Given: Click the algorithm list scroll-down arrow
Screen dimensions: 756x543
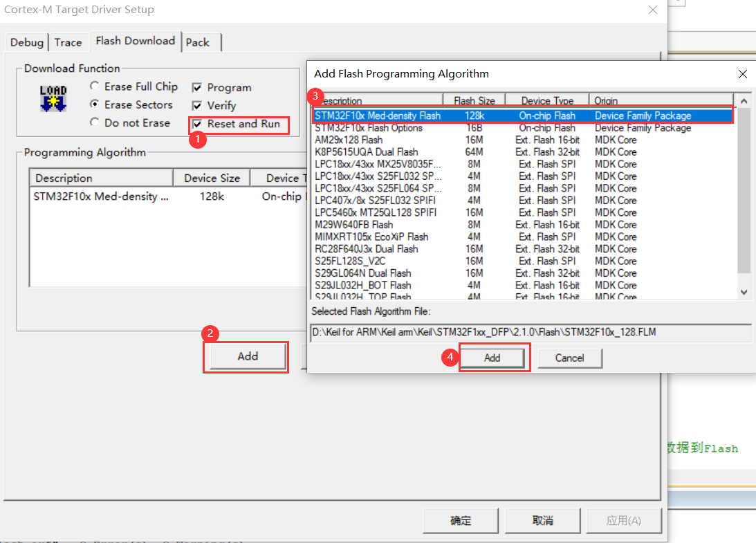Looking at the screenshot, I should (x=744, y=292).
